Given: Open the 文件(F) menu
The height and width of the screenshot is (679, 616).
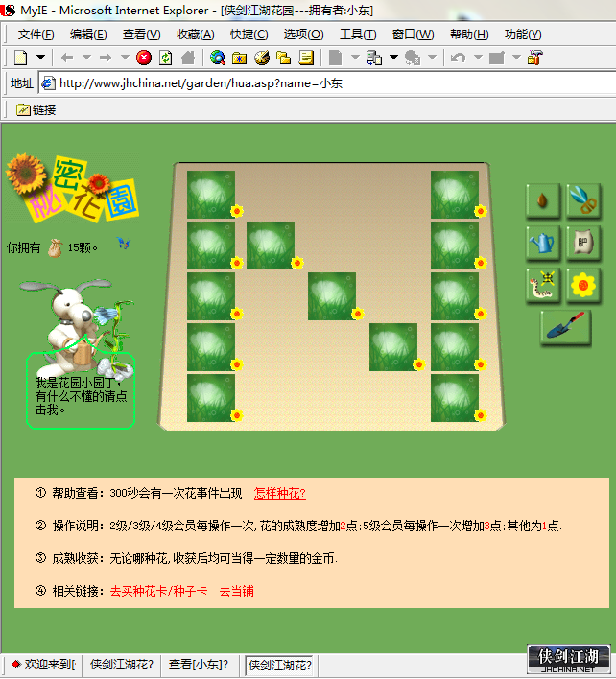Looking at the screenshot, I should tap(36, 35).
